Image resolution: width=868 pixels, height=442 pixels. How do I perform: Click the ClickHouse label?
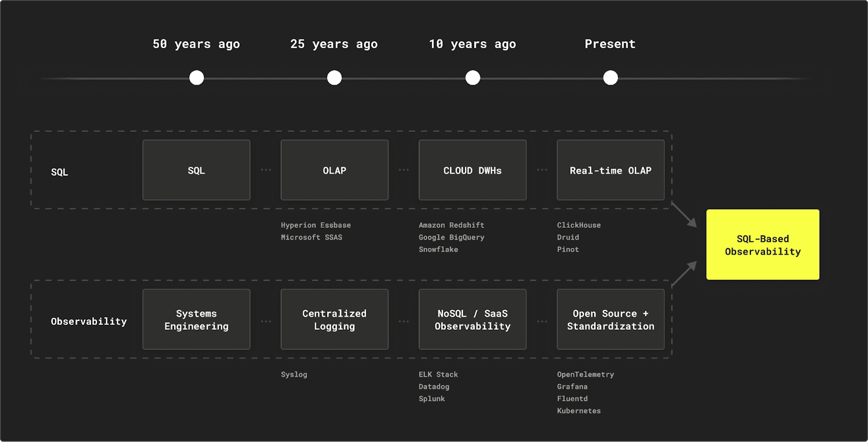tap(578, 225)
